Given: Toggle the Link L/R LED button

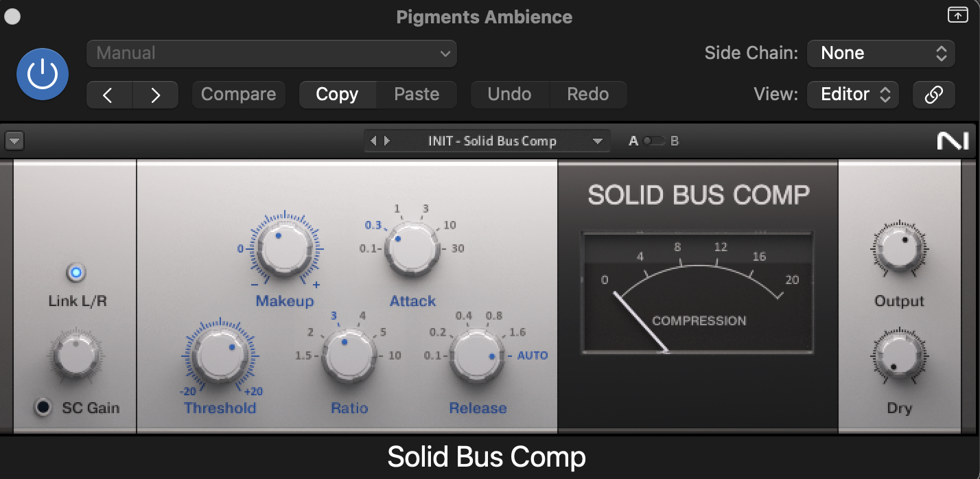Looking at the screenshot, I should tap(76, 273).
